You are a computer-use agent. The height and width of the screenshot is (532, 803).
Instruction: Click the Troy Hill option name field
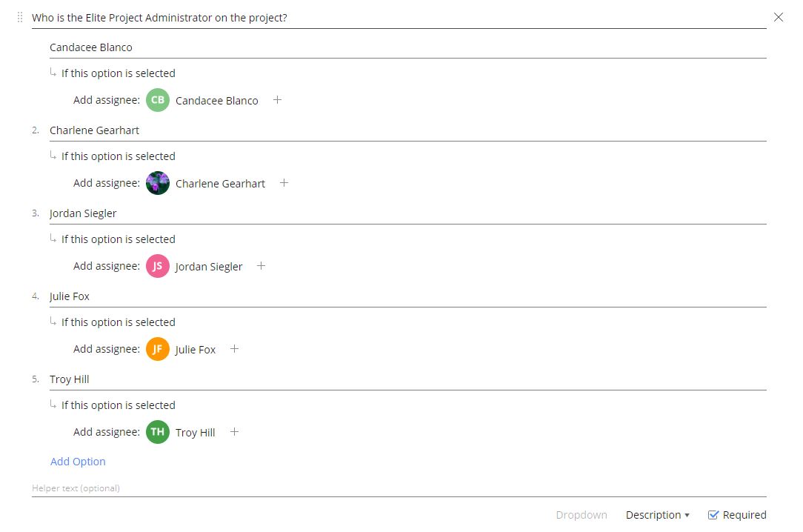tap(407, 379)
